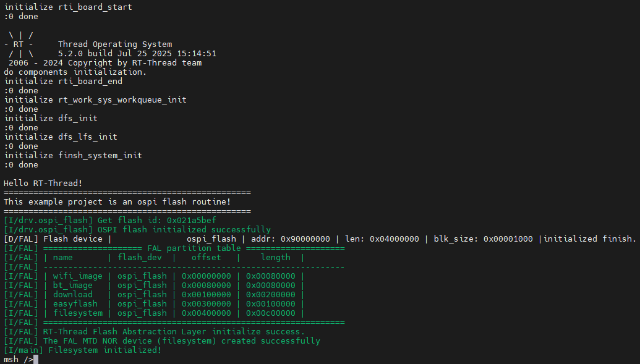Click the filesystem partition row
This screenshot has height=364, width=640.
173,313
